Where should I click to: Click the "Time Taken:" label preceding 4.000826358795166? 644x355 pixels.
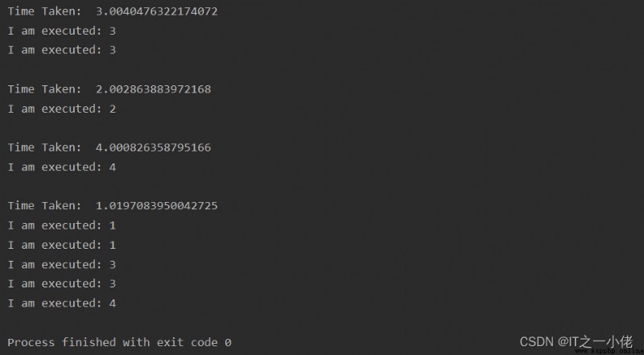coord(45,147)
